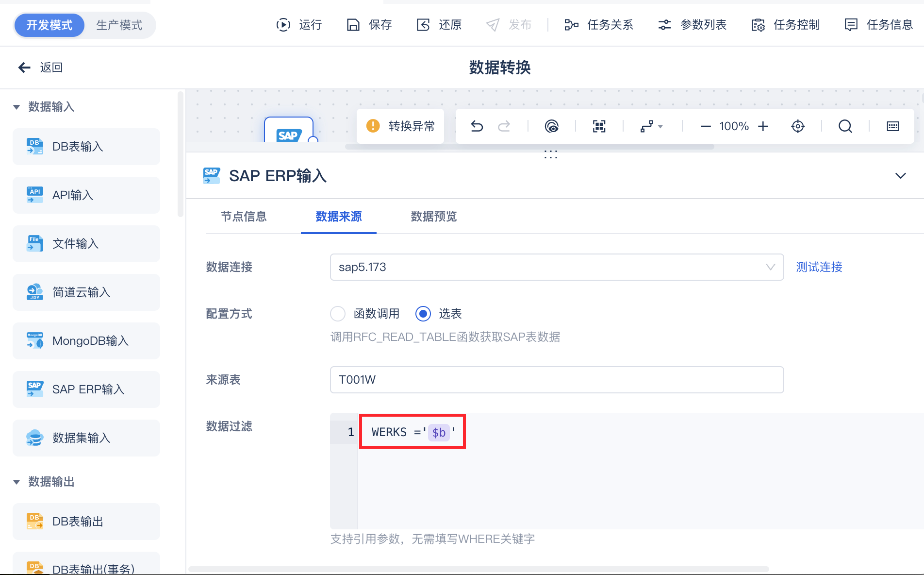Viewport: 924px width, 575px height.
Task: Click the fit-to-screen frame icon
Action: 599,126
